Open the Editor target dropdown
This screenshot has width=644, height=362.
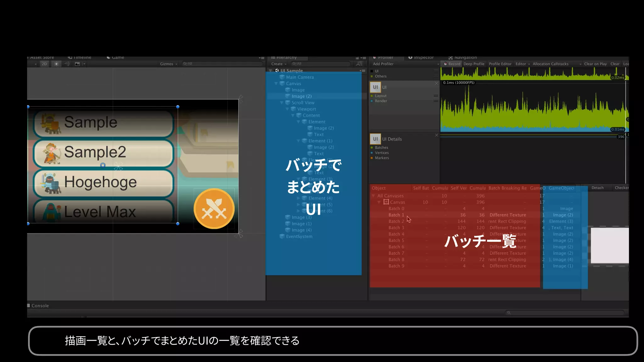pyautogui.click(x=523, y=64)
